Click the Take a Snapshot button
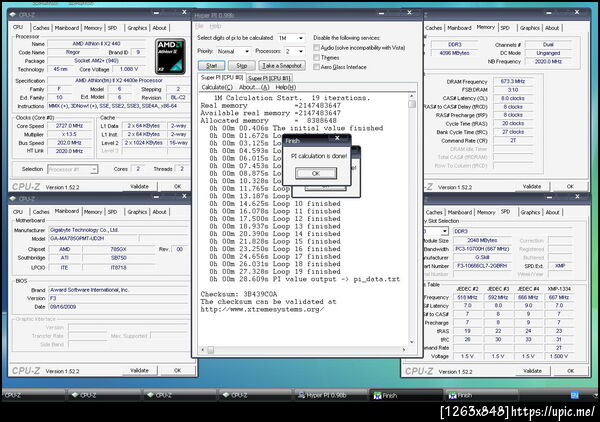Screen dimensions: 600x422 click(x=282, y=66)
